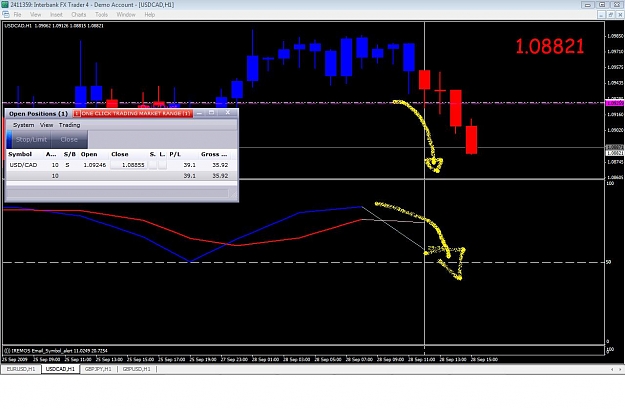Screen dimensions: 625x409
Task: Click the 1.08855 close price button
Action: (129, 165)
